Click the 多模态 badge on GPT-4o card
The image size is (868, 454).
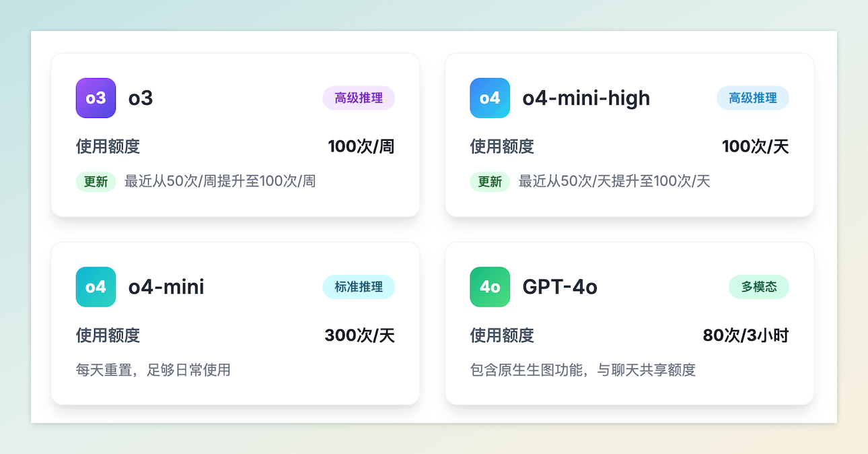pos(759,287)
